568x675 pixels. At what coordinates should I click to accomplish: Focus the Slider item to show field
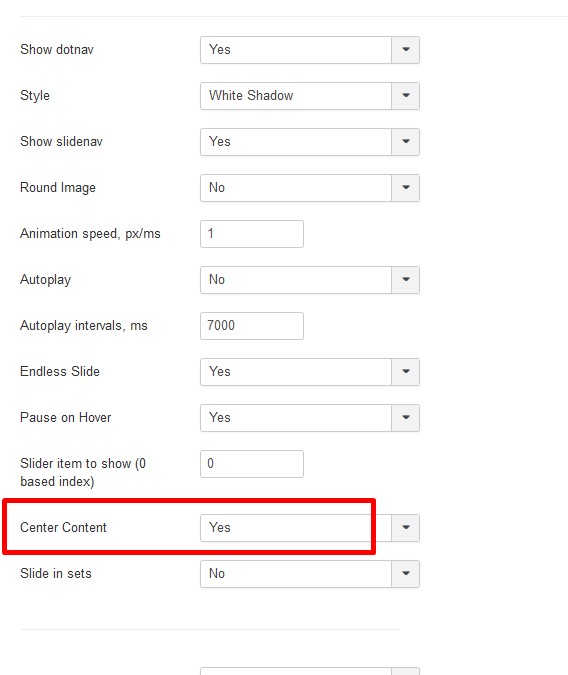coord(252,464)
